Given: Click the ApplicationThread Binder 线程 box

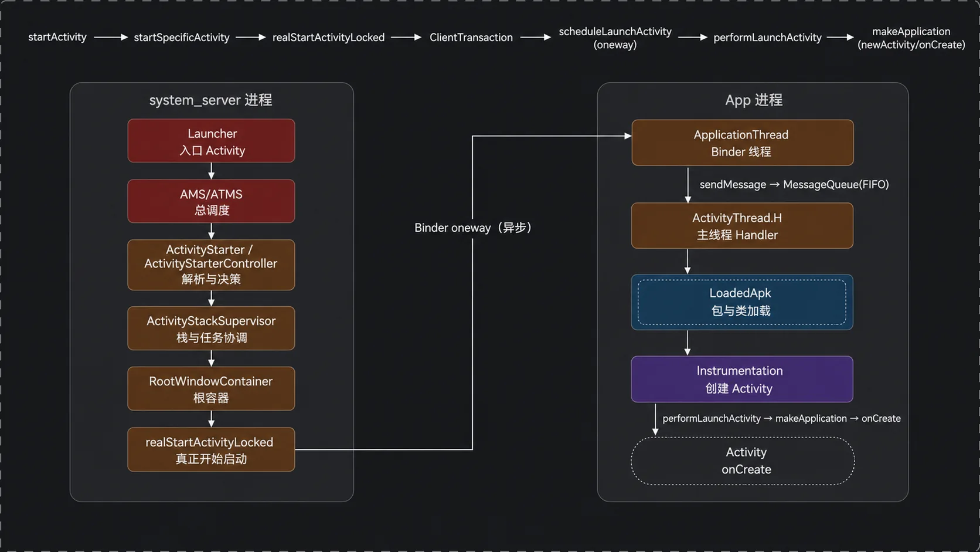Looking at the screenshot, I should pyautogui.click(x=743, y=143).
